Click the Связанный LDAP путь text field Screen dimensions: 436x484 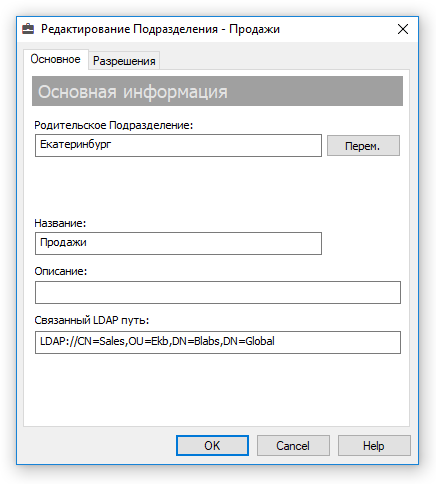218,342
